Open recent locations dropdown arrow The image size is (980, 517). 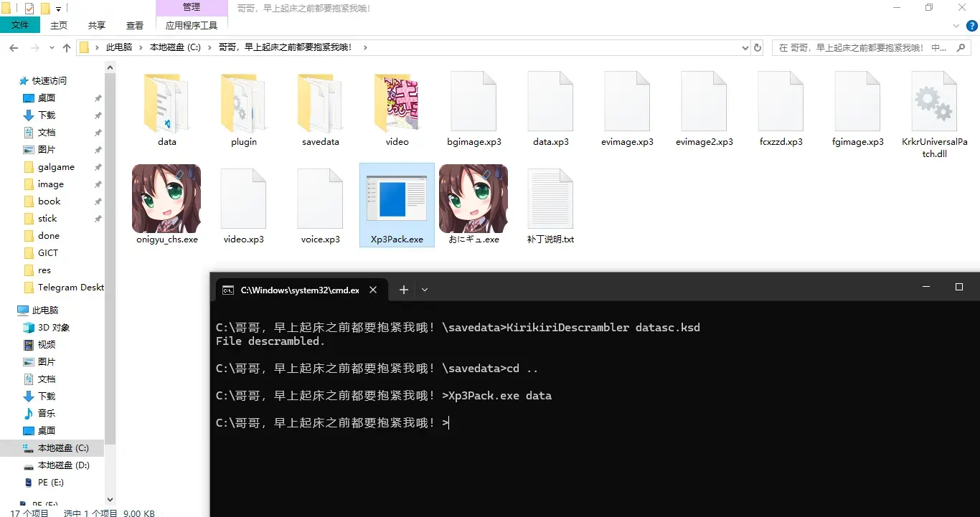tap(52, 47)
